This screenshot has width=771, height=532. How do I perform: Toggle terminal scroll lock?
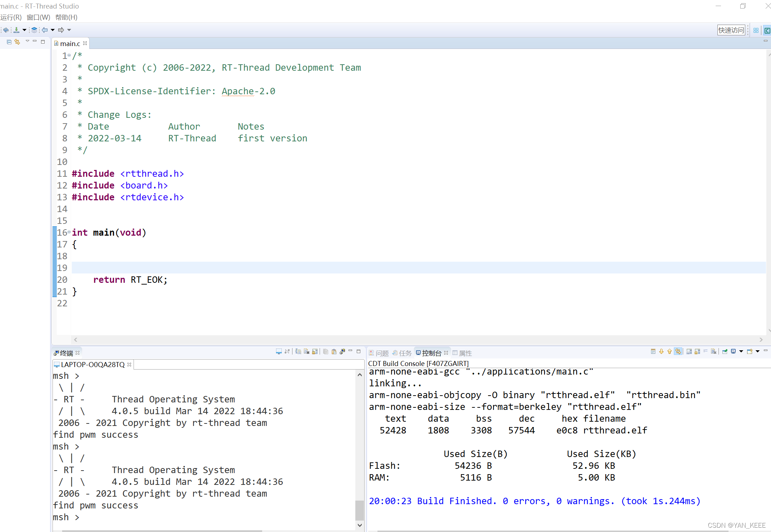tap(315, 351)
